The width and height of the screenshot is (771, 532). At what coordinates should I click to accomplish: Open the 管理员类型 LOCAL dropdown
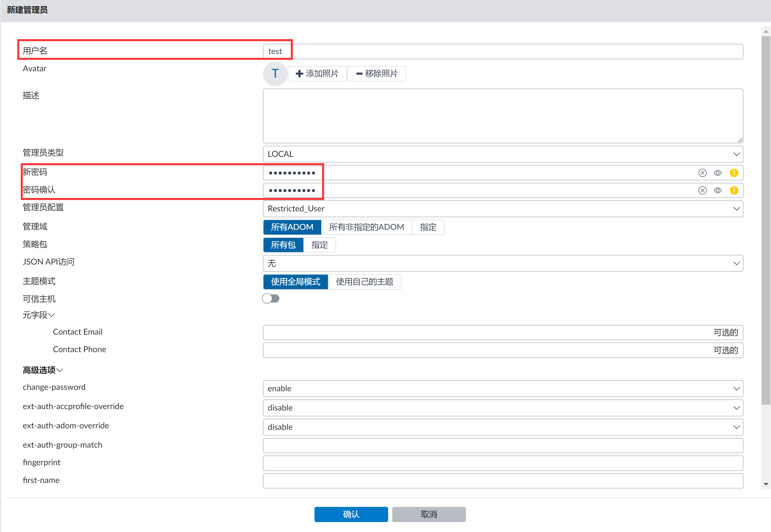tap(503, 154)
